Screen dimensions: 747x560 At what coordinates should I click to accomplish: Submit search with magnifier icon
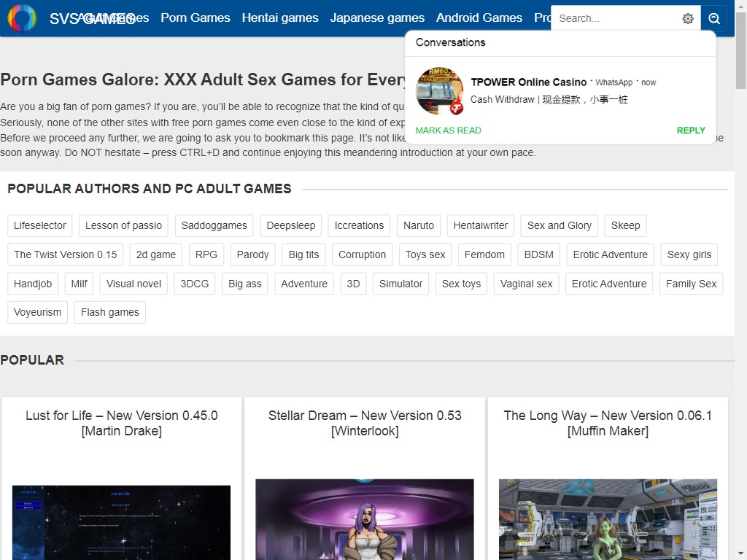pyautogui.click(x=713, y=18)
